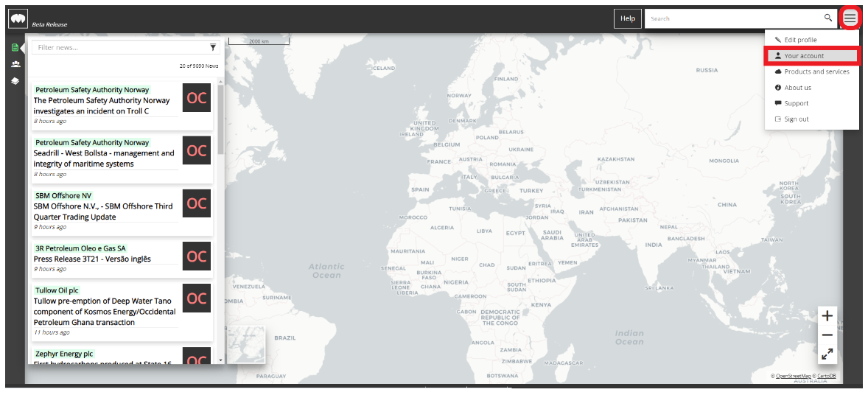Click Petroleum Safety Authority Norway tag above Troll C
This screenshot has height=395, width=868.
pos(92,90)
